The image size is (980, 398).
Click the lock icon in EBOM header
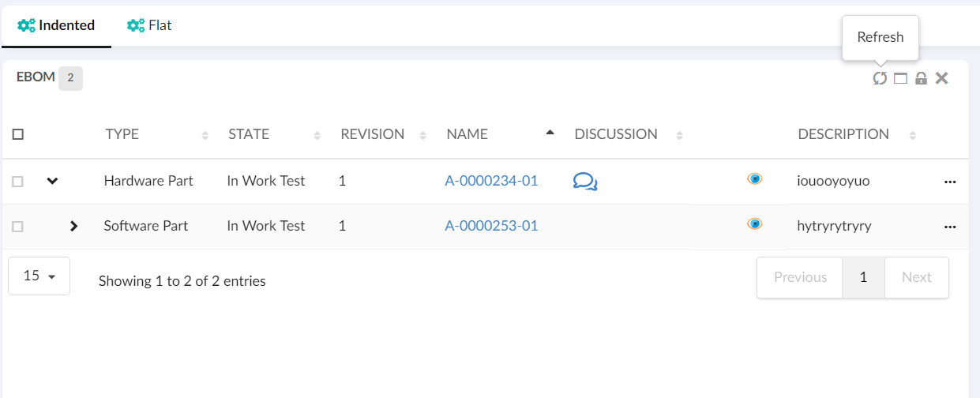click(921, 78)
